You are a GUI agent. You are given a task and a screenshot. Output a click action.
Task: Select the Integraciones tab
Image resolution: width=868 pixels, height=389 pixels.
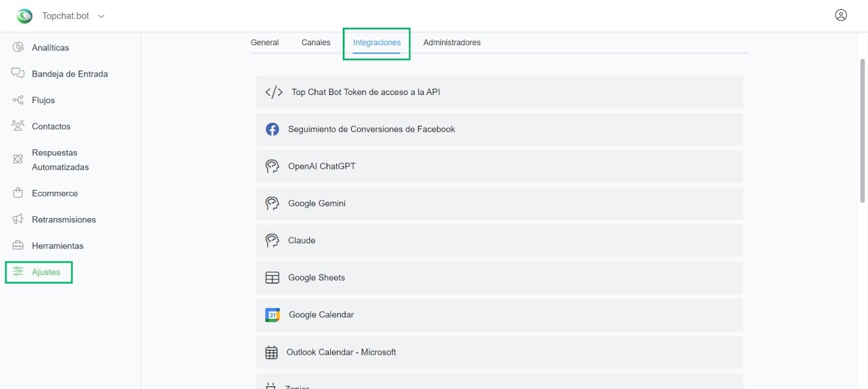(377, 42)
